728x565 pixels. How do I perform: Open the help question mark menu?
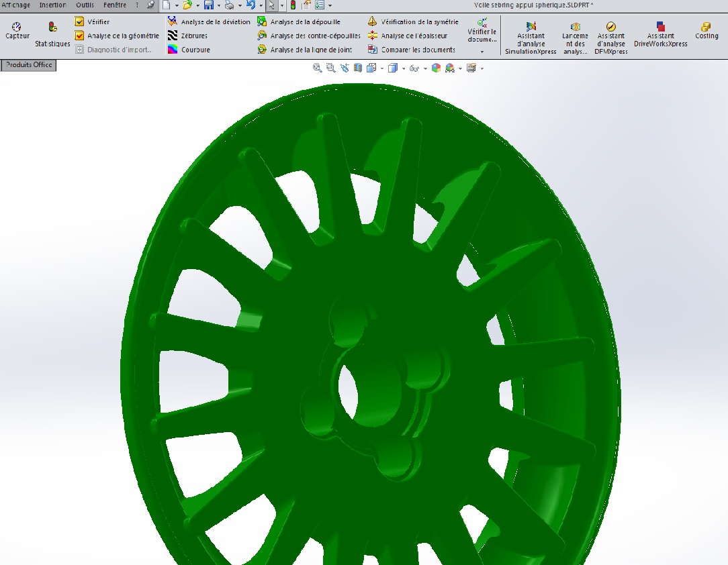point(137,5)
